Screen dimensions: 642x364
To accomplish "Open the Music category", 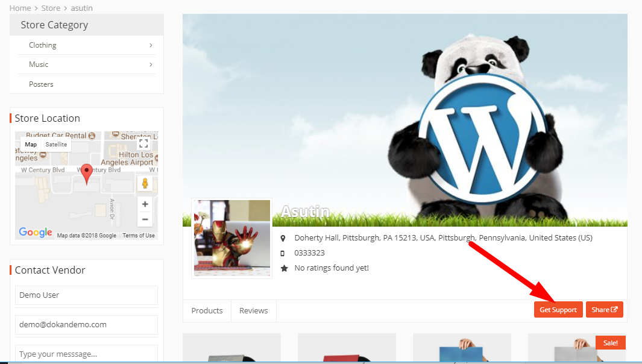I will (39, 64).
